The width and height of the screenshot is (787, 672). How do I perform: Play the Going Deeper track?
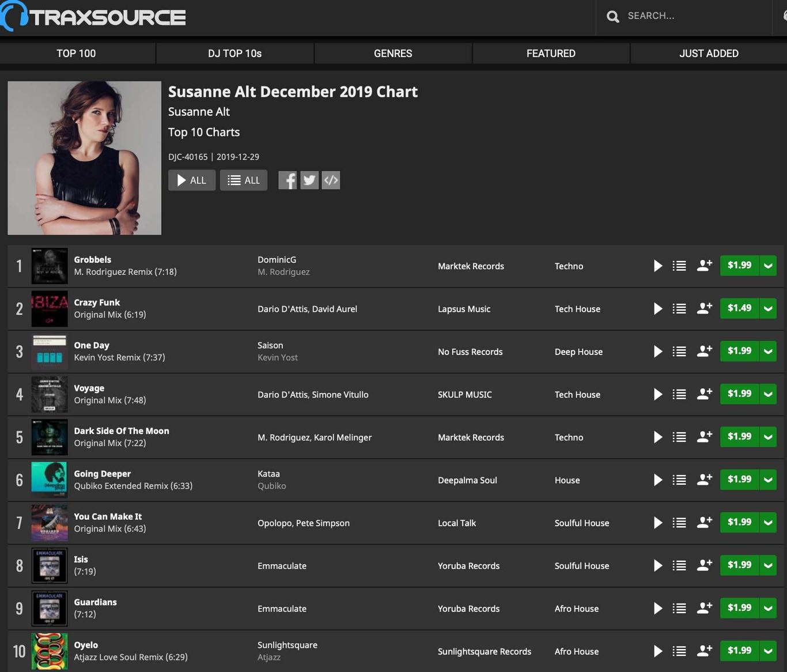(658, 480)
